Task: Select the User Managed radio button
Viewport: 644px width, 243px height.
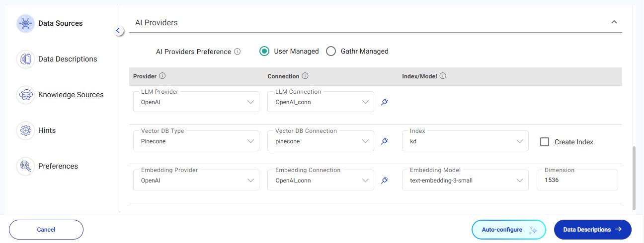Action: click(x=264, y=51)
